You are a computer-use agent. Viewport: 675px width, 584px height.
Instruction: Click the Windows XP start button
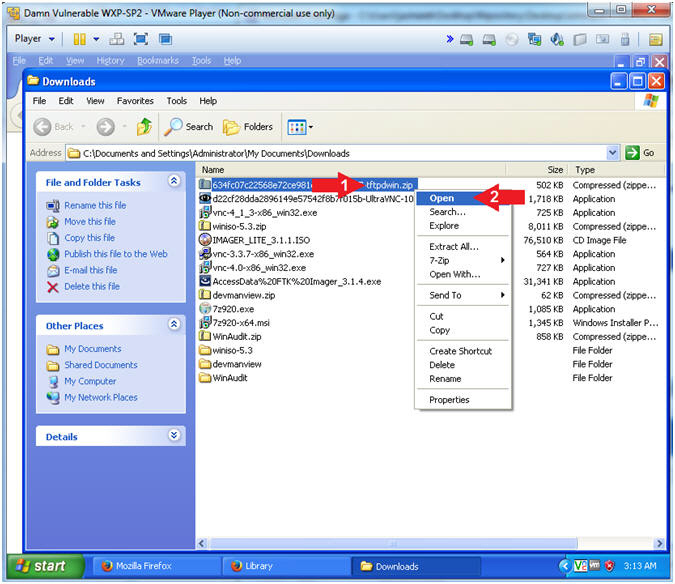click(x=45, y=565)
